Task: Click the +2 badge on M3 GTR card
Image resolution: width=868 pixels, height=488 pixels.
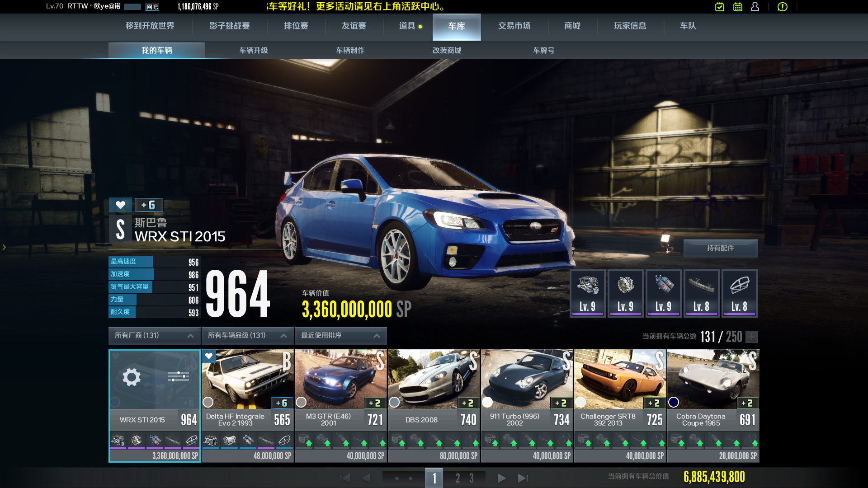Action: point(375,403)
